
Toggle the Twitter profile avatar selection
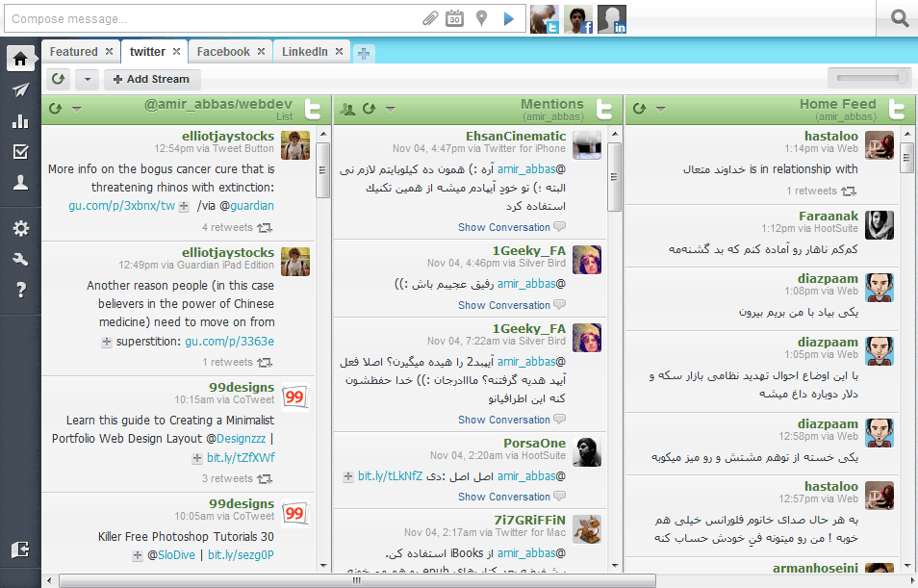[x=545, y=18]
